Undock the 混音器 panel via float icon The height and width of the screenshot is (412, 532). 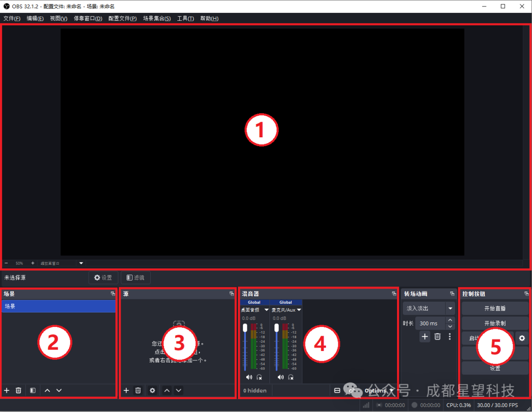tap(394, 294)
